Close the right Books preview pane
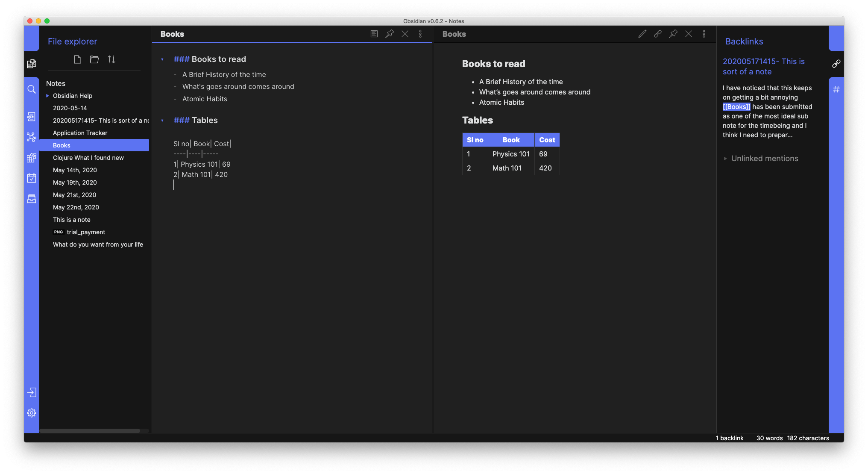The width and height of the screenshot is (868, 474). tap(689, 34)
